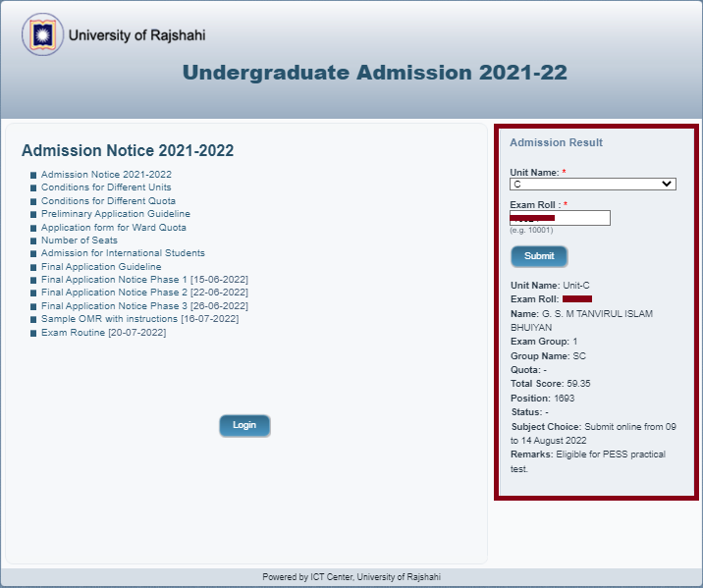
Task: Open Number of Seats link
Action: tap(80, 241)
